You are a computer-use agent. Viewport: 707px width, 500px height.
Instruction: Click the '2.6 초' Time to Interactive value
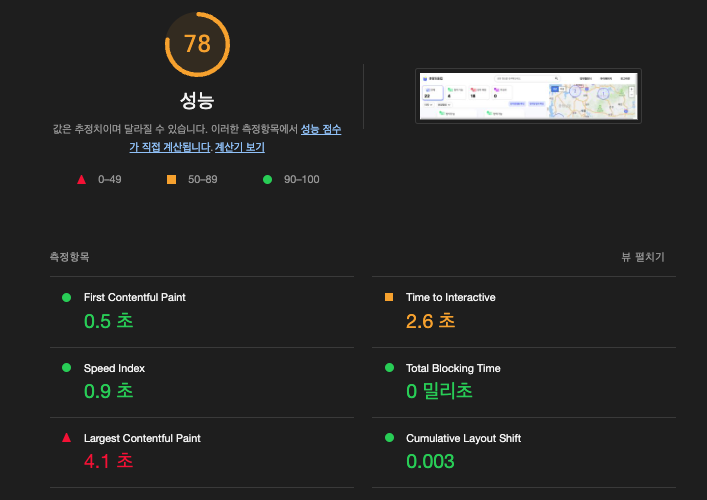pos(430,321)
